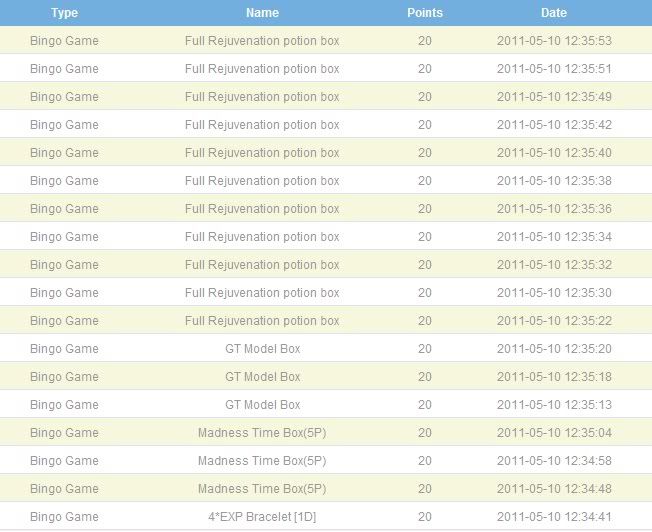Select date 2011-05-10 12:35:18

click(554, 376)
